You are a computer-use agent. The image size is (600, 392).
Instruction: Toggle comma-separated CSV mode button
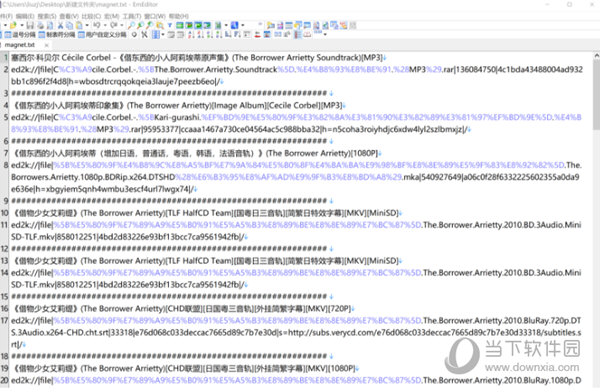click(x=20, y=34)
